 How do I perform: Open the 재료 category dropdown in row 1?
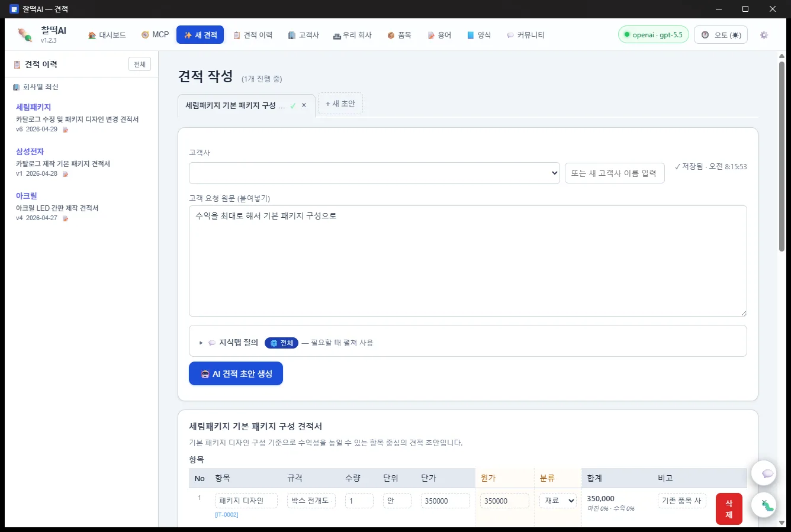[x=558, y=501]
